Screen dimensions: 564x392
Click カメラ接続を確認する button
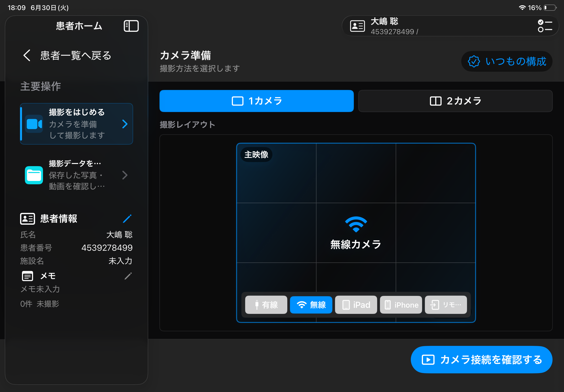tap(482, 359)
